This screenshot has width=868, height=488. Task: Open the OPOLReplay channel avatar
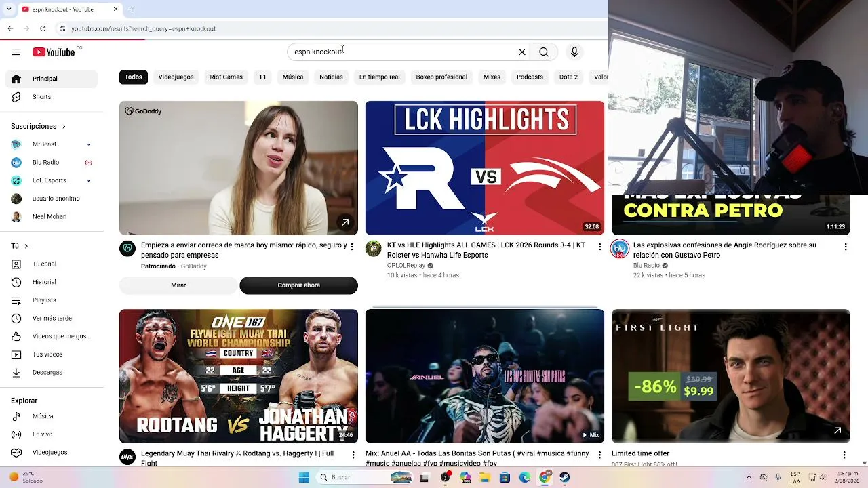pyautogui.click(x=374, y=249)
